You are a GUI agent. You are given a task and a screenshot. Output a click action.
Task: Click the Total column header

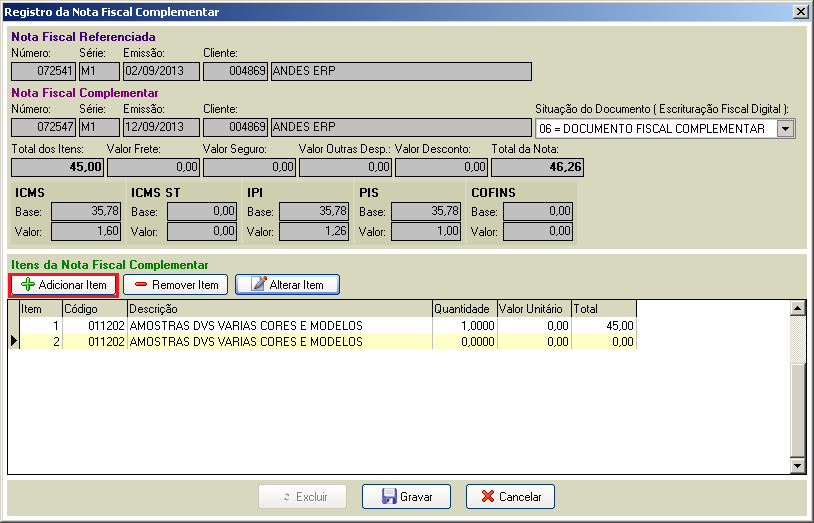pos(604,309)
